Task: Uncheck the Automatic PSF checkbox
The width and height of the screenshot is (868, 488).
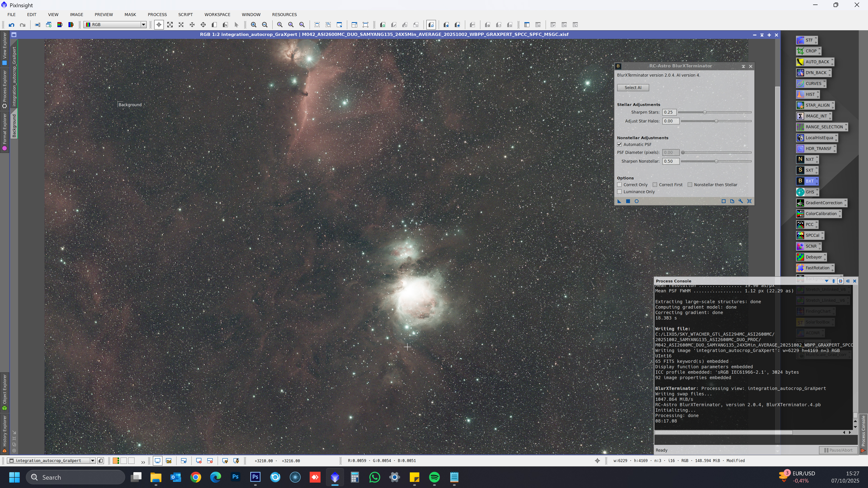Action: (619, 145)
